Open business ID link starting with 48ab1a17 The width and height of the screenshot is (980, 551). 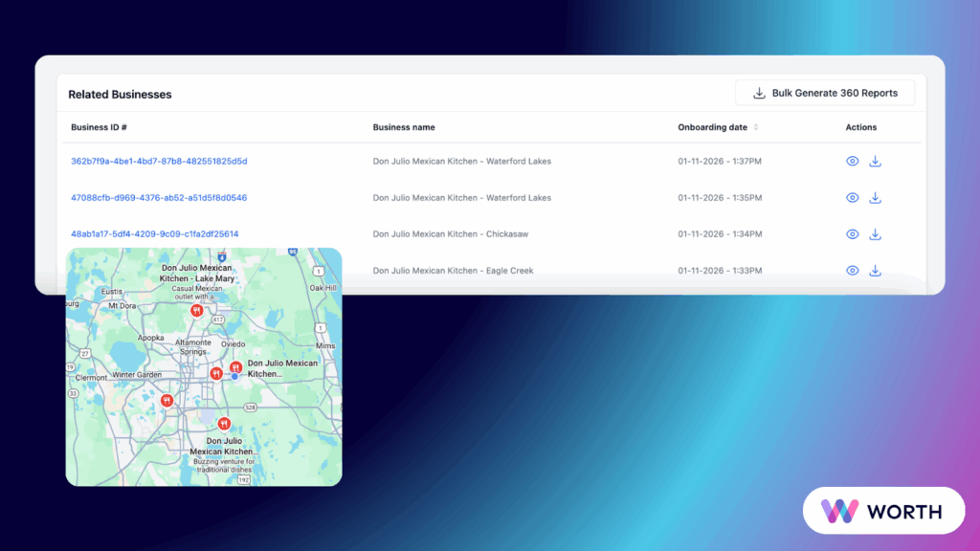[x=155, y=234]
